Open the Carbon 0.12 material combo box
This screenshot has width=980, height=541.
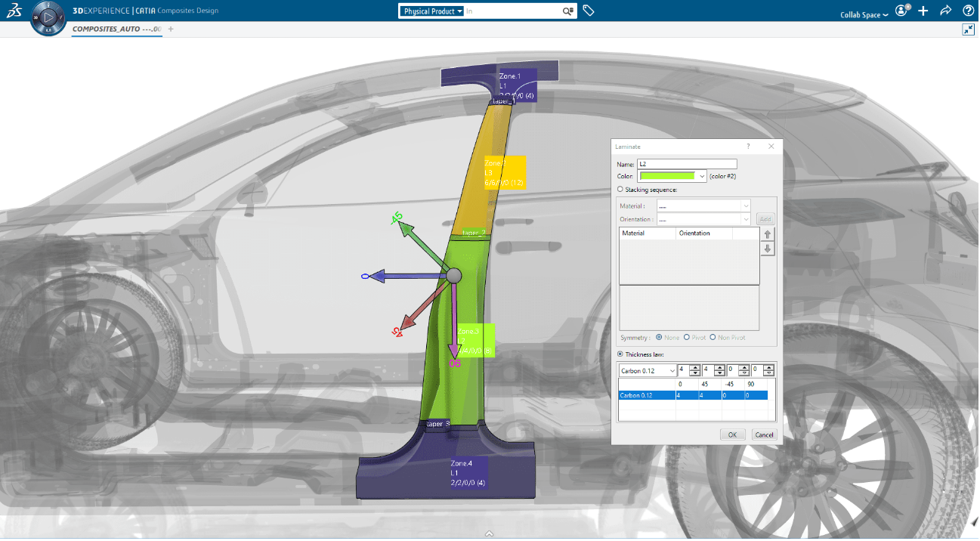[x=648, y=370]
